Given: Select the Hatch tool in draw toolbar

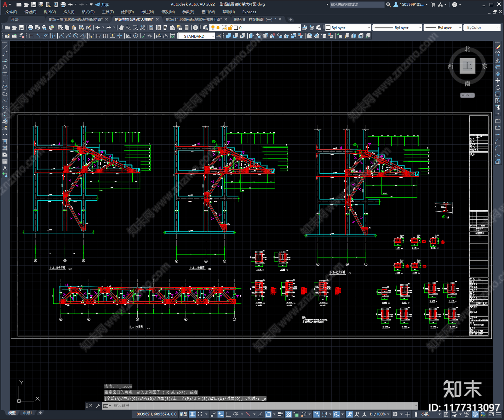Looking at the screenshot, I should [x=5, y=141].
